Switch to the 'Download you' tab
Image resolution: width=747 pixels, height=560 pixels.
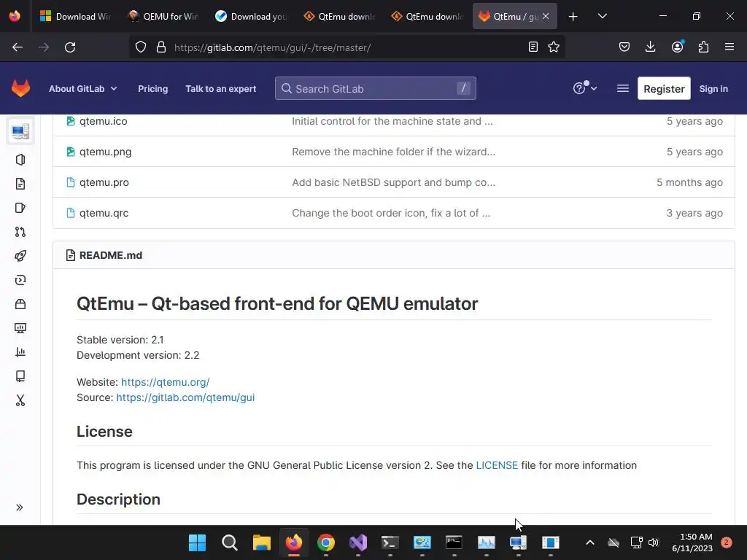[x=250, y=16]
